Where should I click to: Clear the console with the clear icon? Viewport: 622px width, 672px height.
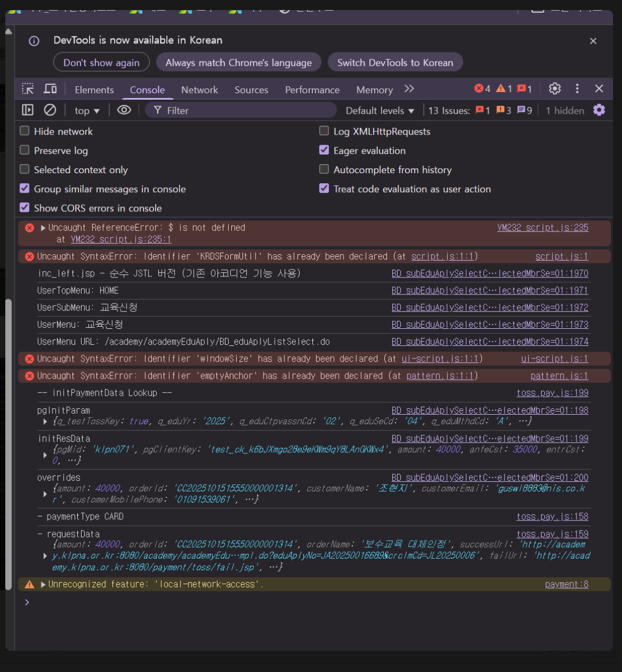(x=50, y=110)
